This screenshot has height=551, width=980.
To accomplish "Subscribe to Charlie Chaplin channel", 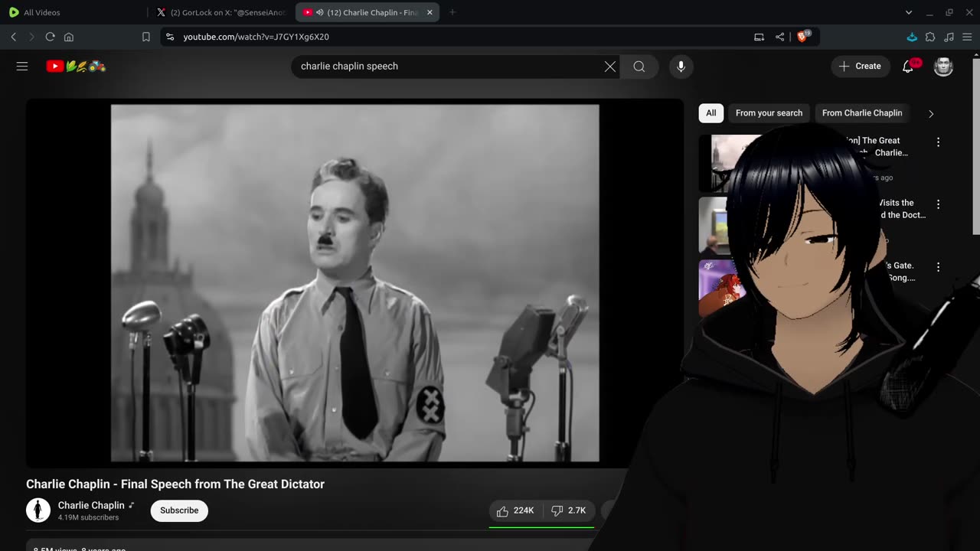I will (179, 510).
